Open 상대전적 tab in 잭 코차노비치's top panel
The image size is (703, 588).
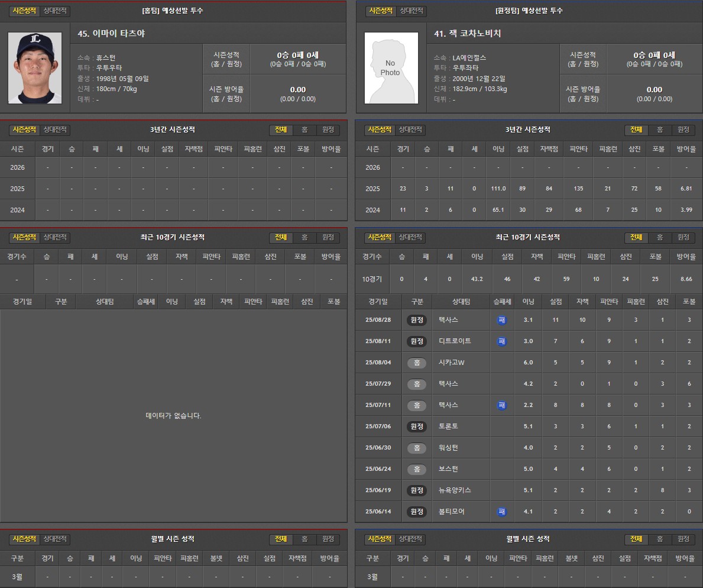click(411, 11)
